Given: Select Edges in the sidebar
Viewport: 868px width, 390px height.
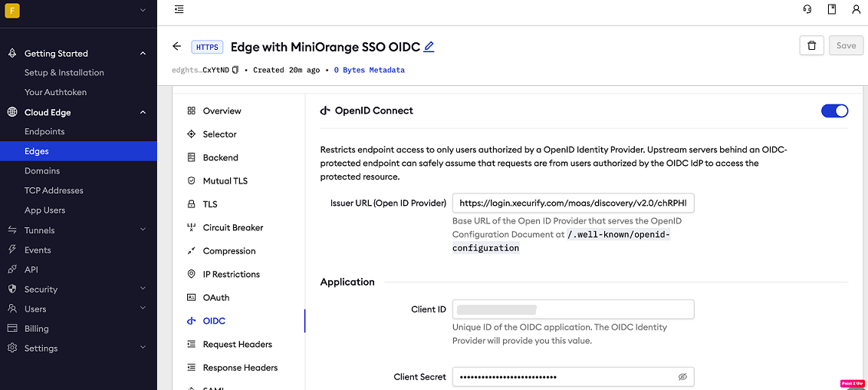Looking at the screenshot, I should pos(79,151).
